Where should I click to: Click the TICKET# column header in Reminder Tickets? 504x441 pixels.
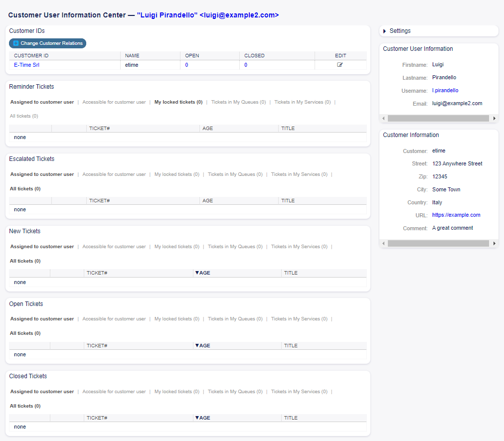(98, 128)
